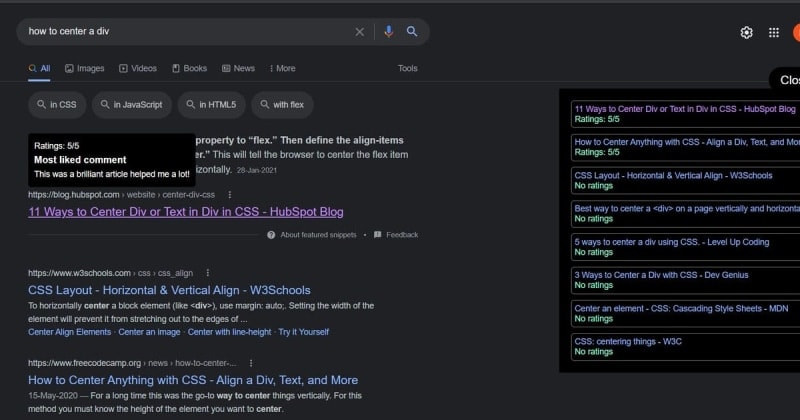Refine search with 'in CSS' chip

[x=57, y=105]
